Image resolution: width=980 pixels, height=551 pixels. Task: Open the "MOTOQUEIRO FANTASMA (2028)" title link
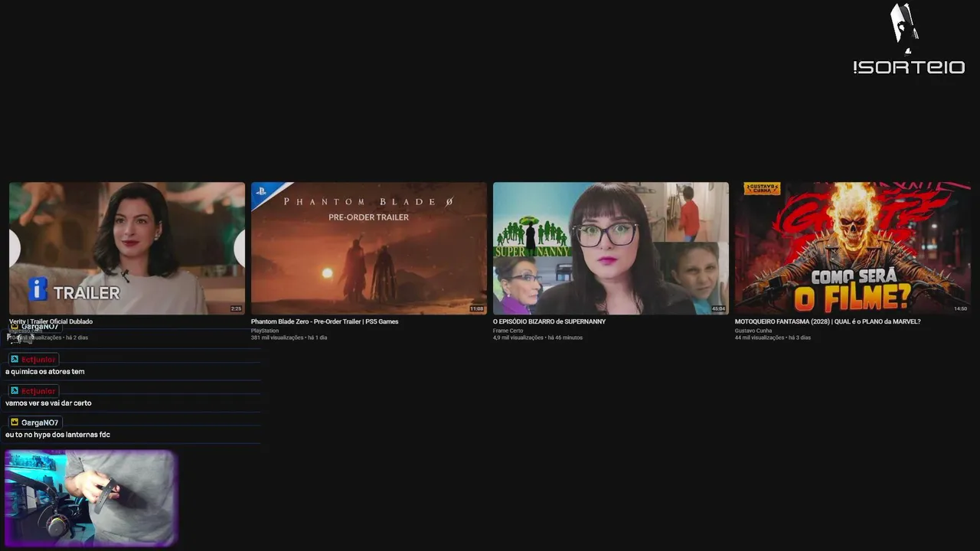(x=828, y=321)
